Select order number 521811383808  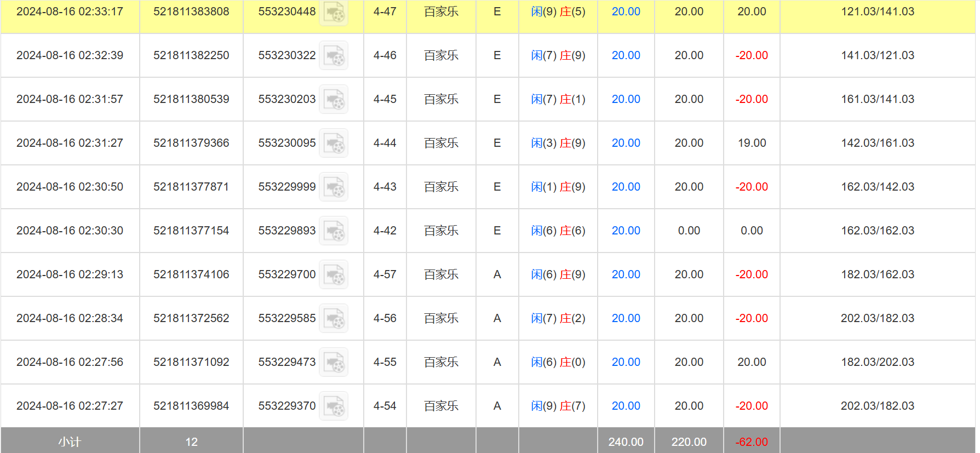pyautogui.click(x=191, y=12)
